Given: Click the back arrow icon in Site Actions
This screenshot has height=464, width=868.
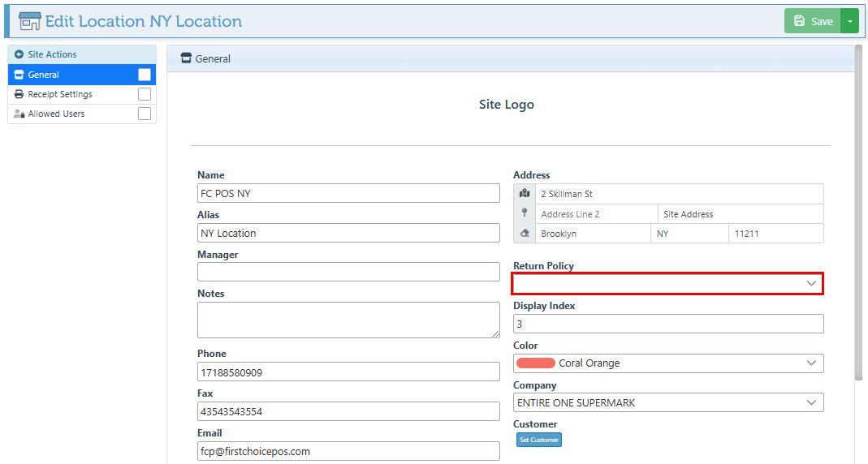Looking at the screenshot, I should (19, 54).
